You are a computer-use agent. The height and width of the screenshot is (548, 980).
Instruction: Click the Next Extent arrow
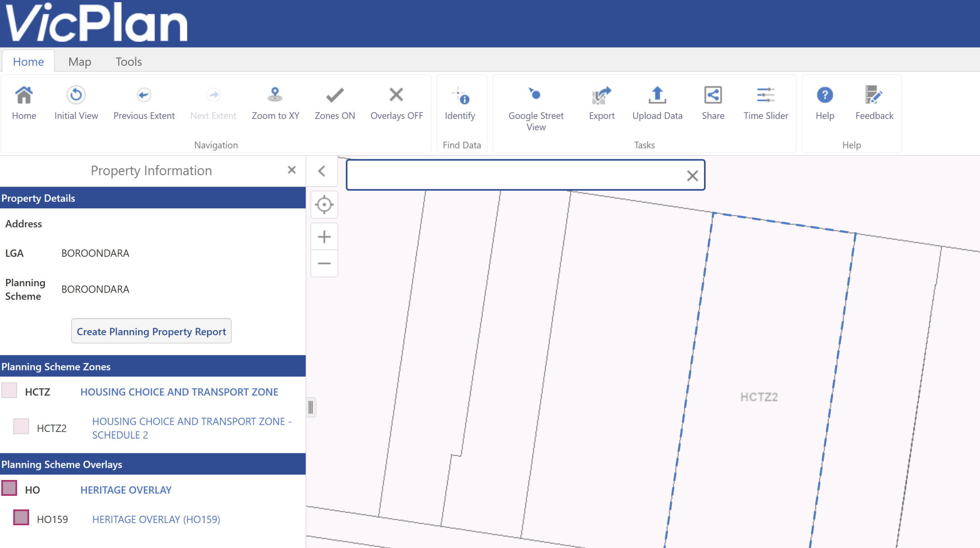pyautogui.click(x=213, y=95)
